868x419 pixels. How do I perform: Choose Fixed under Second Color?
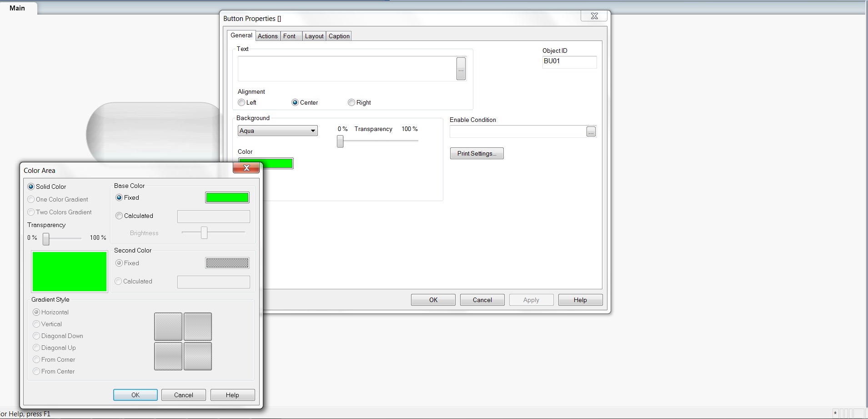click(x=127, y=263)
